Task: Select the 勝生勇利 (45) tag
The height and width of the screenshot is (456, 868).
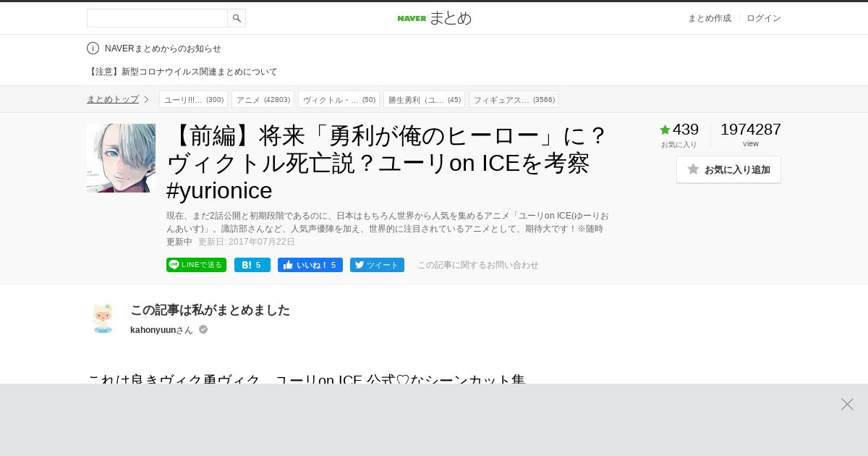Action: (424, 99)
